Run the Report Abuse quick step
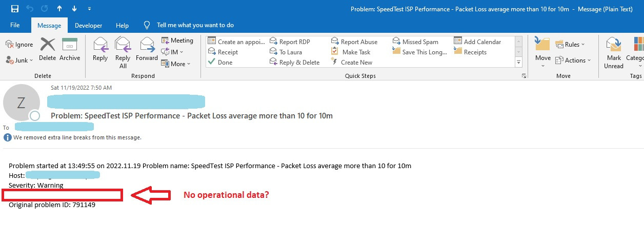Viewport: 644px width, 244px height. [x=354, y=42]
